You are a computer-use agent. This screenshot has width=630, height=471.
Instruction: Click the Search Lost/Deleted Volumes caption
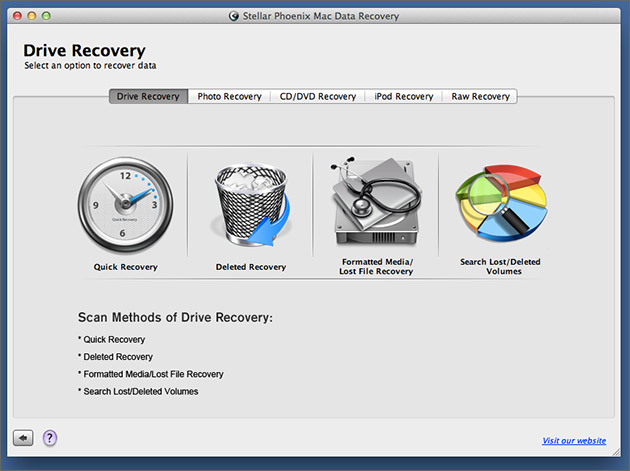point(500,267)
